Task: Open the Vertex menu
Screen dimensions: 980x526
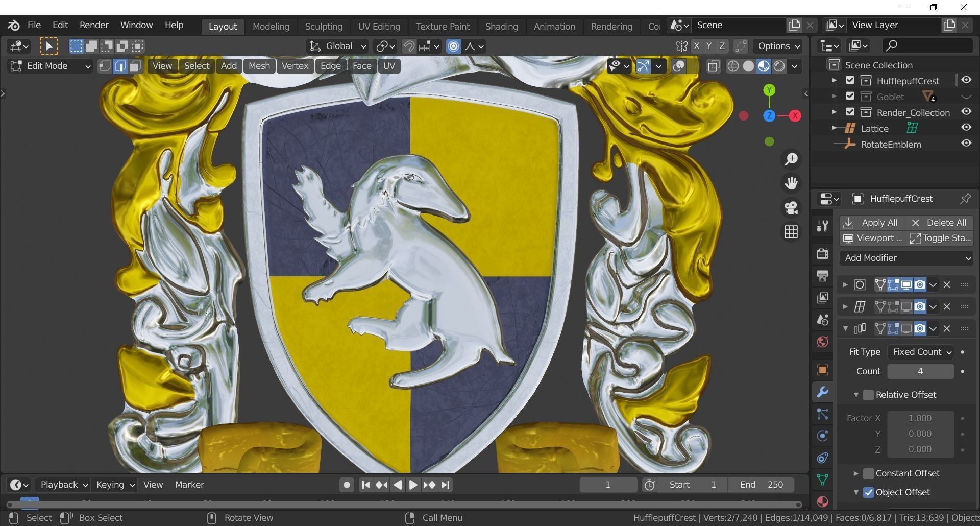Action: (295, 66)
